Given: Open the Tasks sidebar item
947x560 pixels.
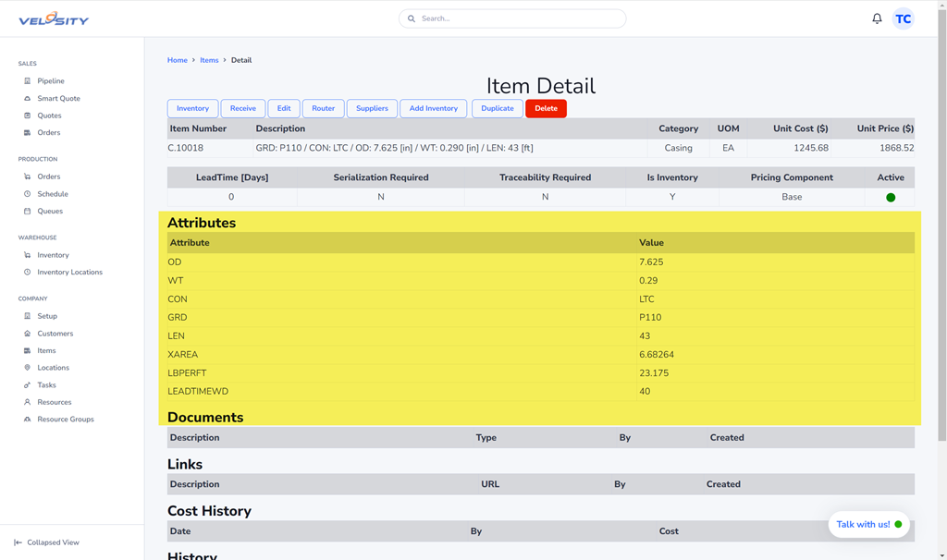Looking at the screenshot, I should point(46,385).
